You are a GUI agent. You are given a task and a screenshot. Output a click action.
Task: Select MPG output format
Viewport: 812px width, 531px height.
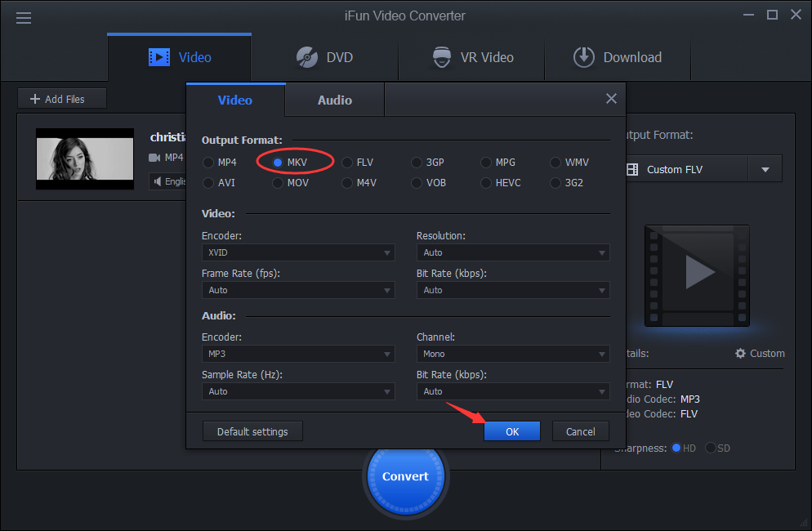pos(497,162)
